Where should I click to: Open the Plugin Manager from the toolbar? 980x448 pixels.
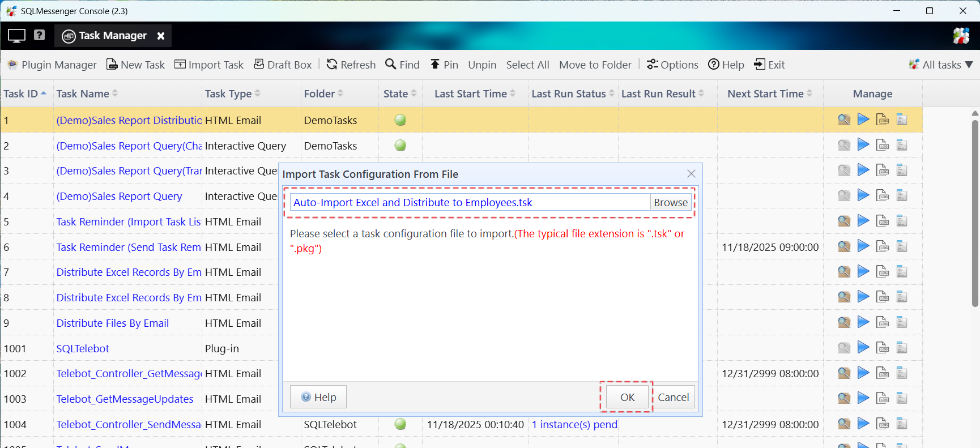click(52, 65)
